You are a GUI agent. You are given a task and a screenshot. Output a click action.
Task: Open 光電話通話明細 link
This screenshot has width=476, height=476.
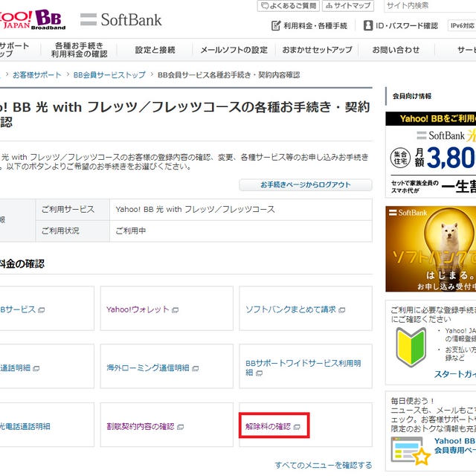click(x=25, y=426)
